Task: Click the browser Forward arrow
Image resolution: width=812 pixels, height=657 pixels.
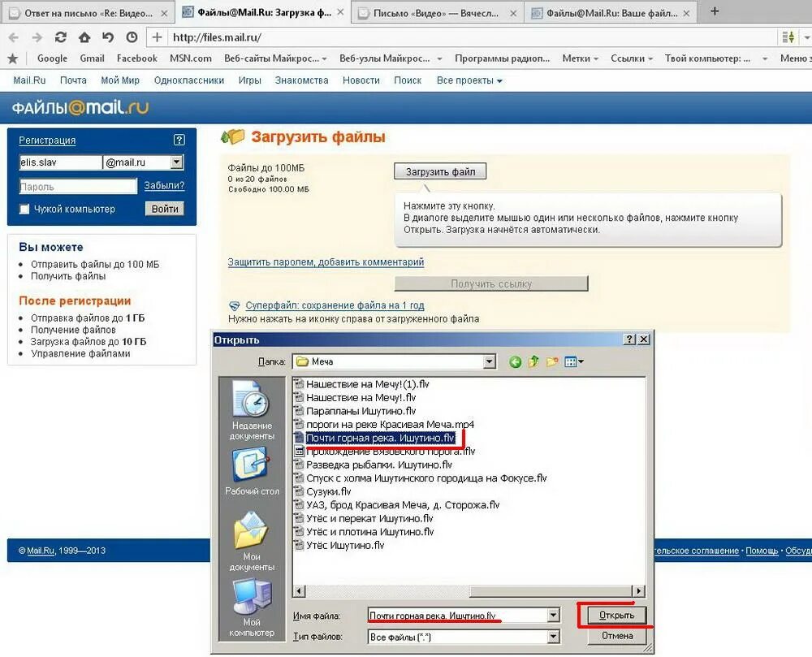Action: point(37,37)
